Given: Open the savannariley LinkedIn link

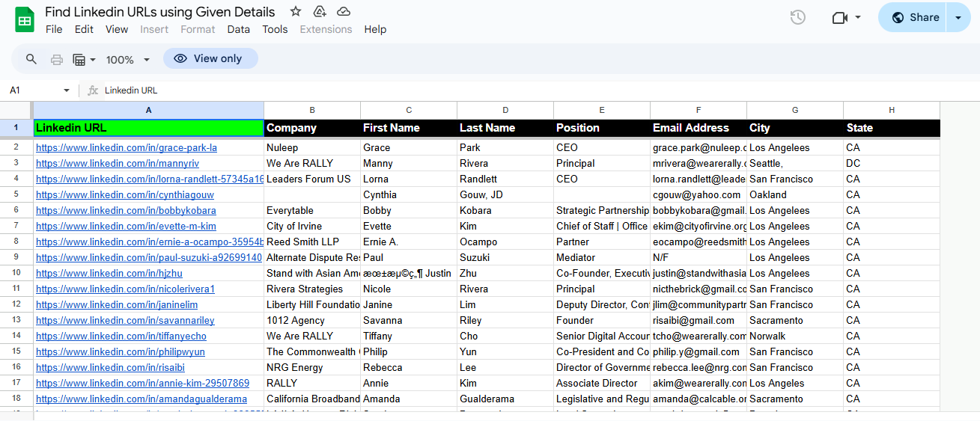Looking at the screenshot, I should pos(125,321).
